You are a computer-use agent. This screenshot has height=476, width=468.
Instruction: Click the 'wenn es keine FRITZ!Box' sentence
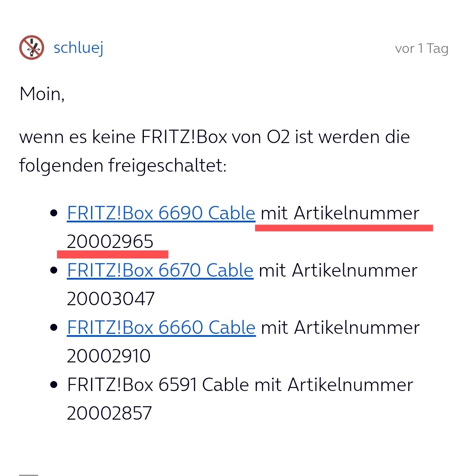tap(214, 137)
